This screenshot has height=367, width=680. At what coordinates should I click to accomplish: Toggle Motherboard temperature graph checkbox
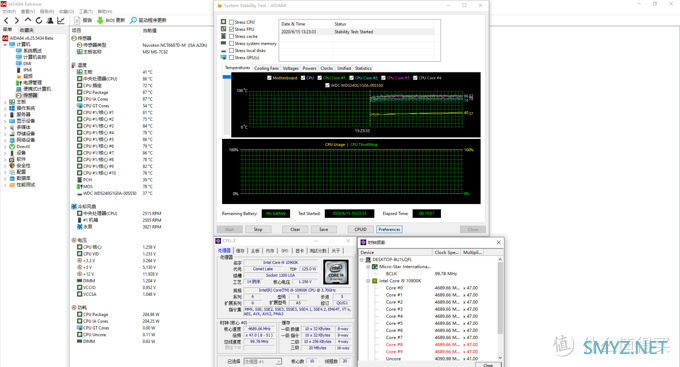(269, 78)
